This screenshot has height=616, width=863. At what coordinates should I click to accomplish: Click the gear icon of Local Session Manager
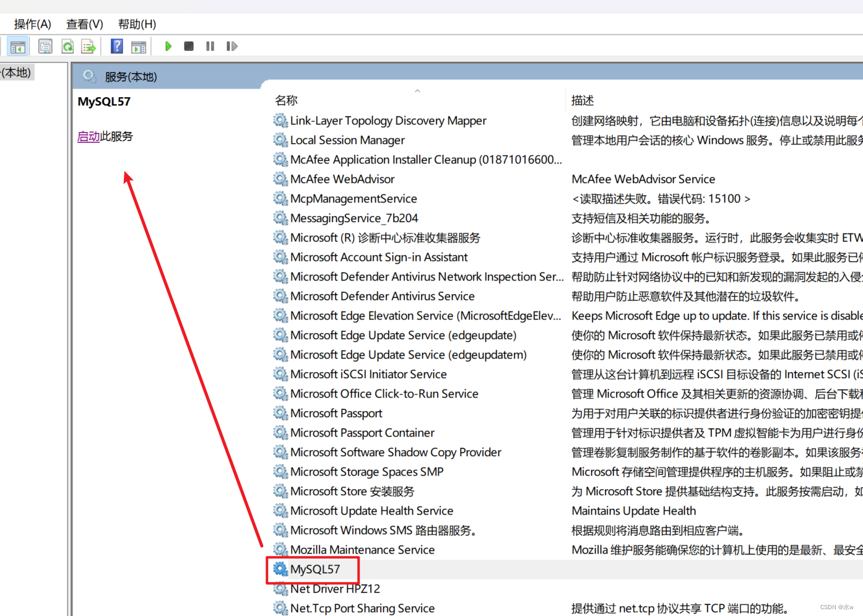[x=280, y=140]
